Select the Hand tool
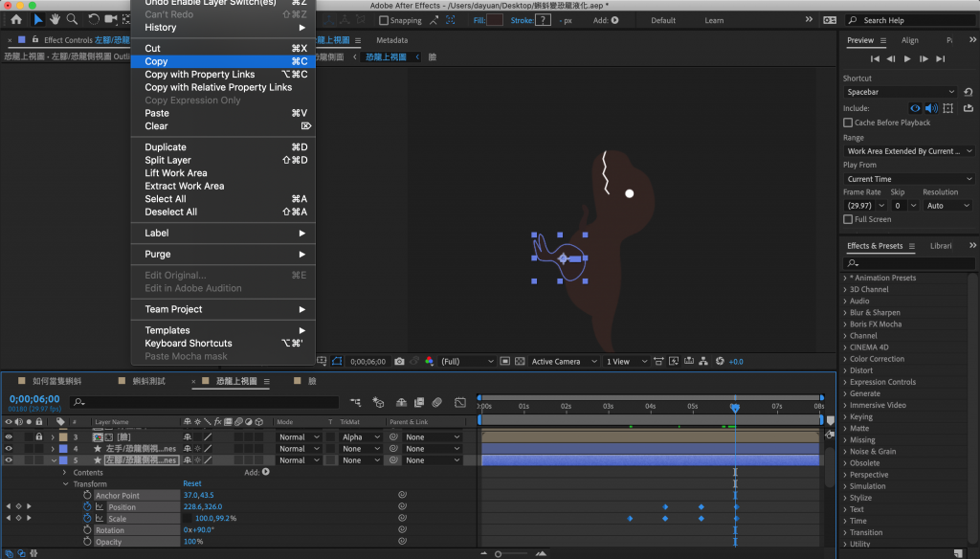Image resolution: width=980 pixels, height=559 pixels. point(56,19)
